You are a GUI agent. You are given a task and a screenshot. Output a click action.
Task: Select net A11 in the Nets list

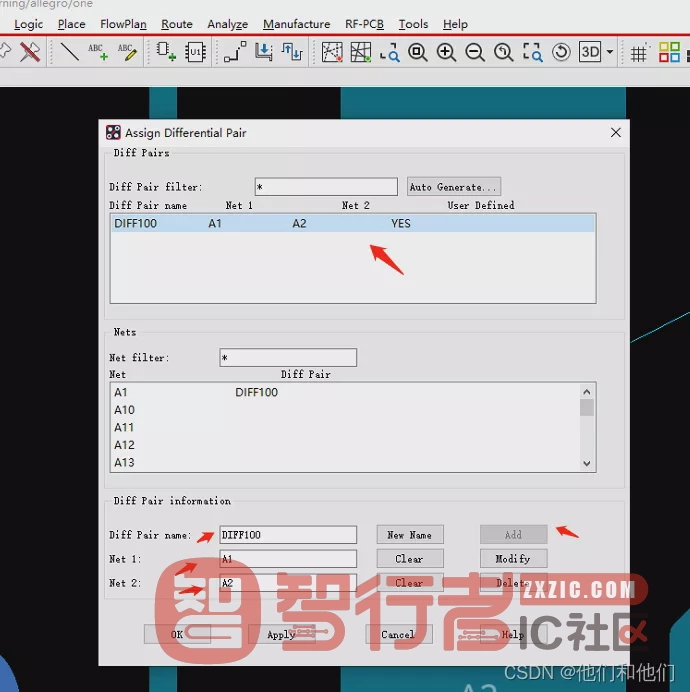pyautogui.click(x=346, y=427)
